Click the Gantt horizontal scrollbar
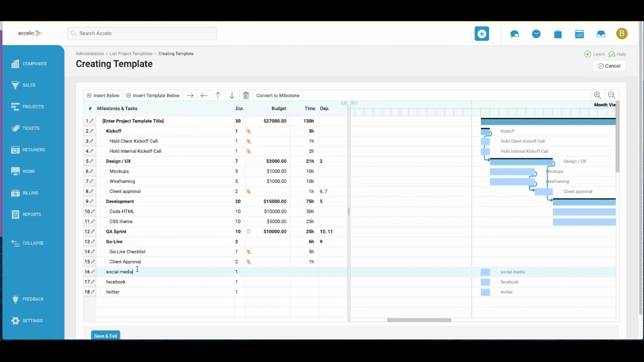The image size is (644, 362). [x=419, y=320]
